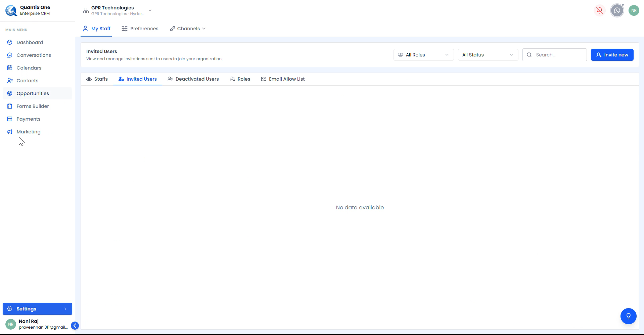
Task: Click the Preferences sliders icon
Action: click(x=125, y=29)
